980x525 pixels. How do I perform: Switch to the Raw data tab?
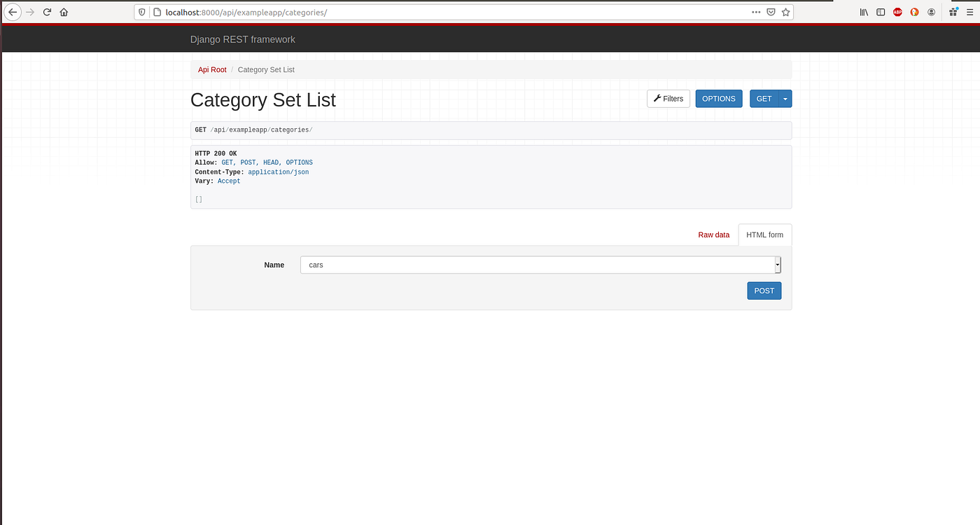point(713,234)
